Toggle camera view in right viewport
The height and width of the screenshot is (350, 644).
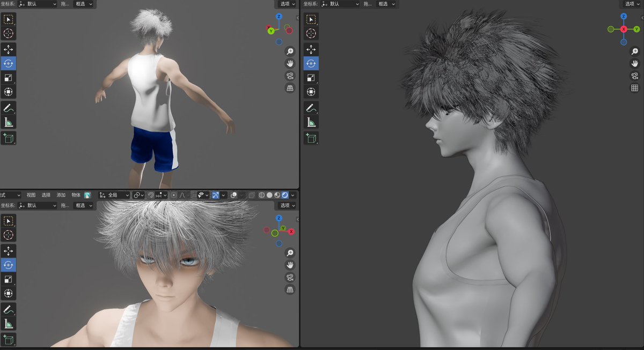point(634,76)
